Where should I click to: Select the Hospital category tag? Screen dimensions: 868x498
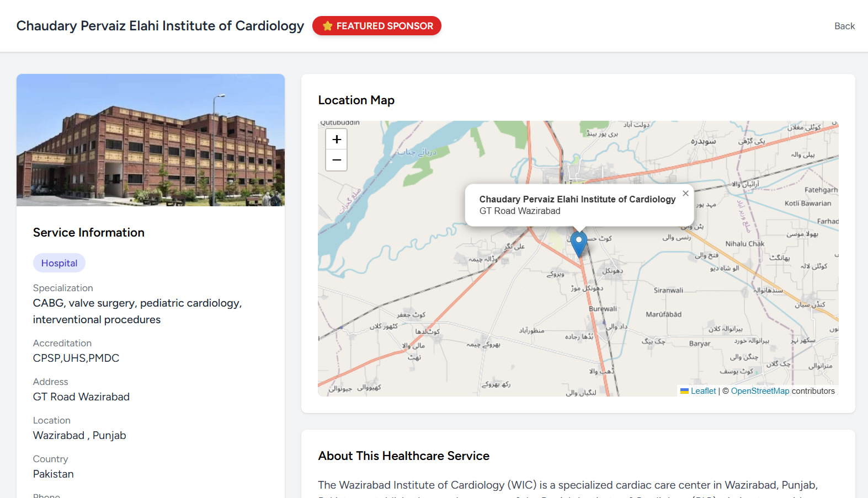(59, 263)
